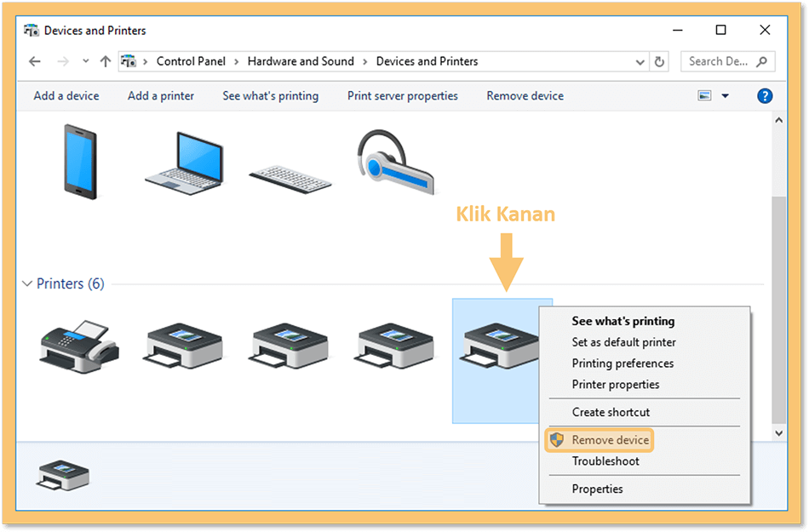Open dropdown arrow after Control Panel breadcrumb

click(x=236, y=62)
